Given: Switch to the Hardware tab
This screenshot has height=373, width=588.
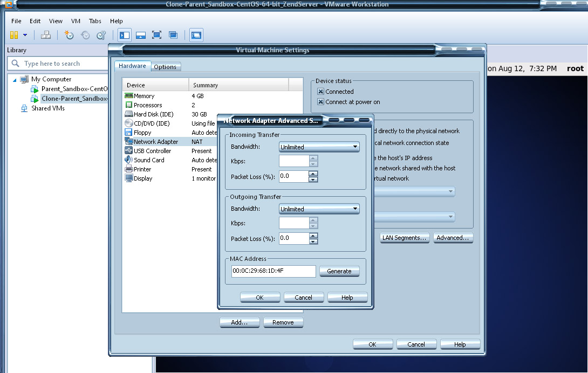Looking at the screenshot, I should (132, 66).
